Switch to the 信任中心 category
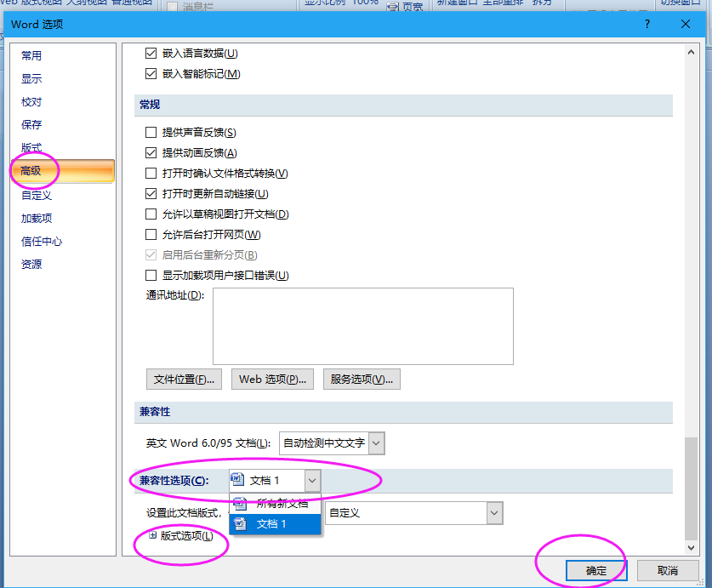The height and width of the screenshot is (588, 712). (41, 240)
